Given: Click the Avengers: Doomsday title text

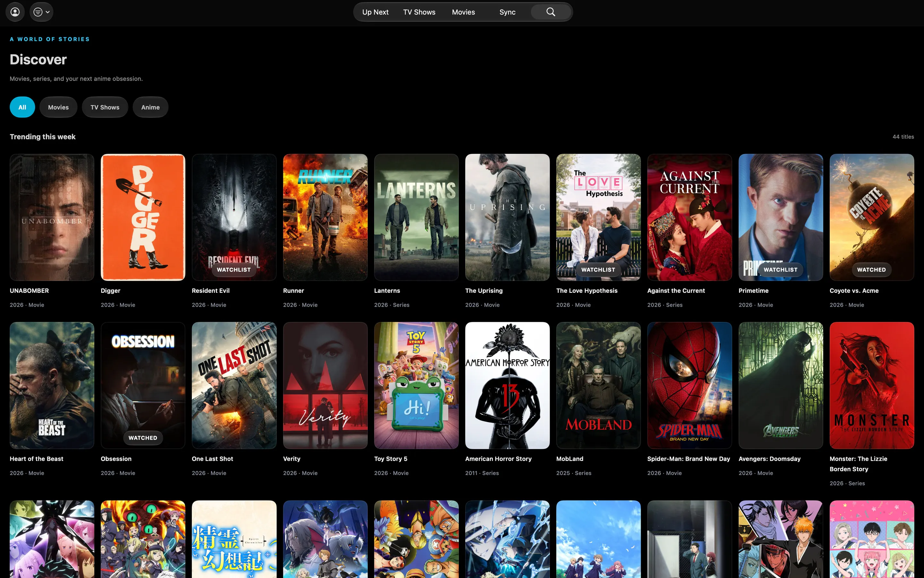Looking at the screenshot, I should point(769,459).
